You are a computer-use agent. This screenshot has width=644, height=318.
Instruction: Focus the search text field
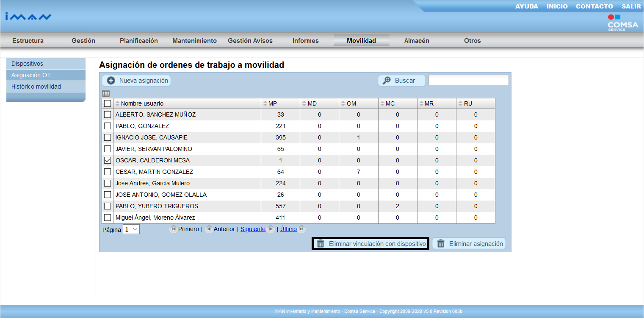click(x=468, y=80)
